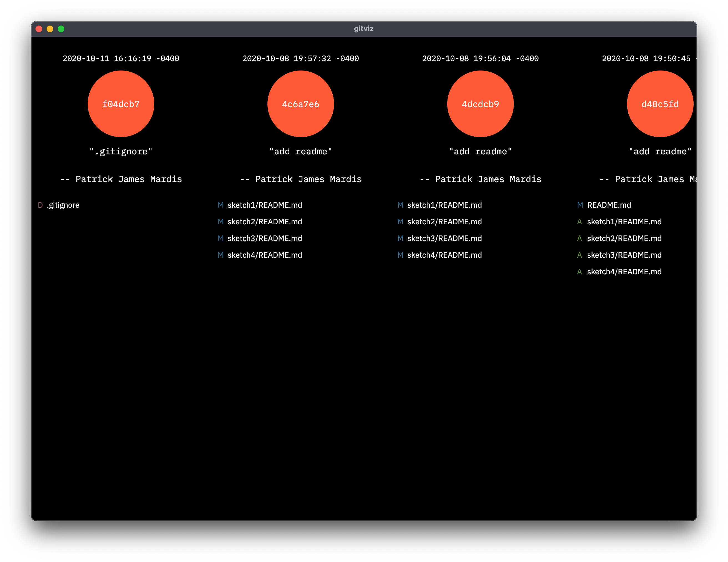Click "add readme" message under d40c5fd
The width and height of the screenshot is (728, 562).
(660, 151)
